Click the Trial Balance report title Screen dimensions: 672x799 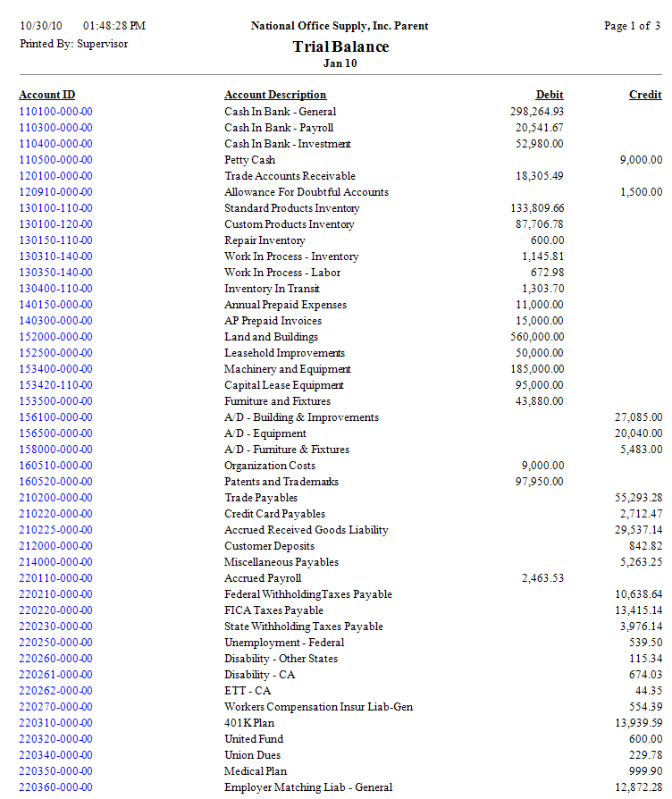pyautogui.click(x=340, y=46)
